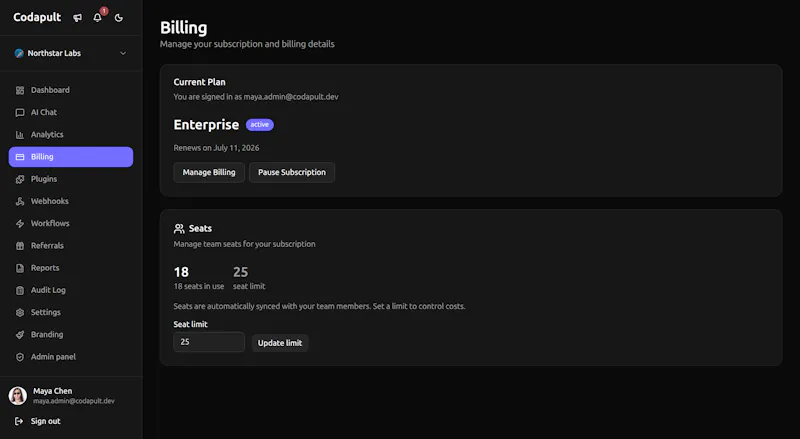Viewport: 800px width, 439px height.
Task: Click the Northstar Labs workspace avatar icon
Action: pyautogui.click(x=19, y=53)
